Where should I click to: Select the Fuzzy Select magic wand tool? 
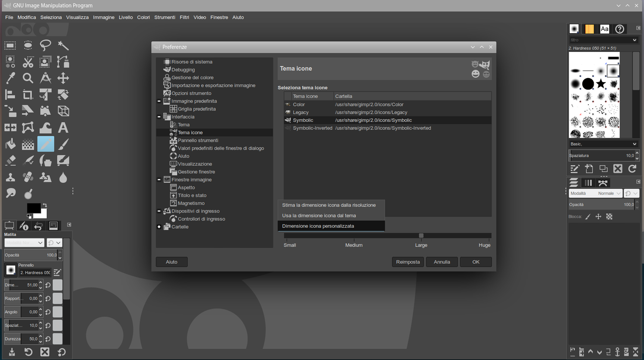click(63, 45)
